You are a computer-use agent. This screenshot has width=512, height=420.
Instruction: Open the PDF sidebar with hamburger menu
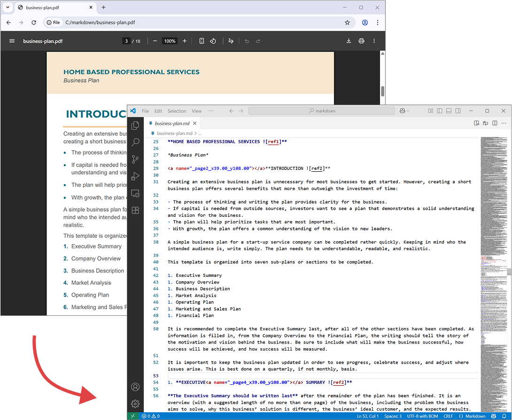pos(12,41)
